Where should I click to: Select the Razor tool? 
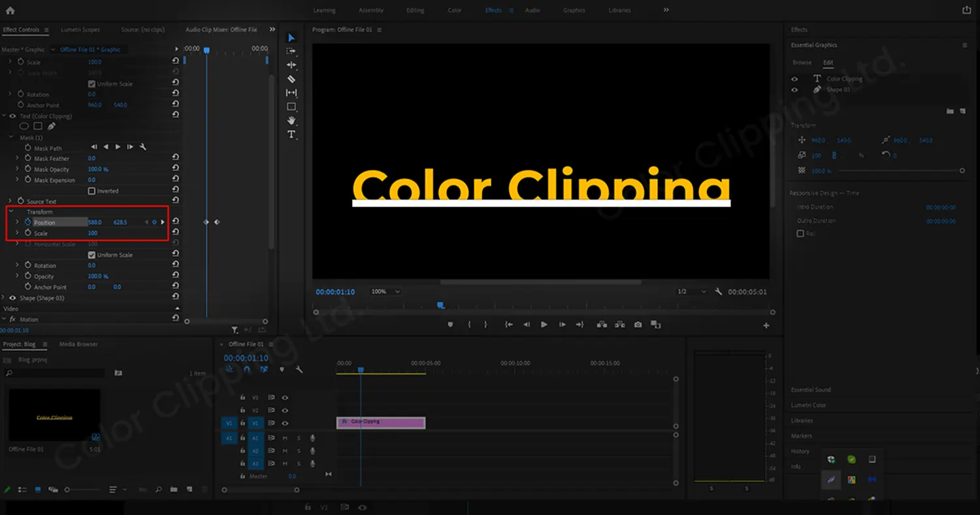coord(291,78)
